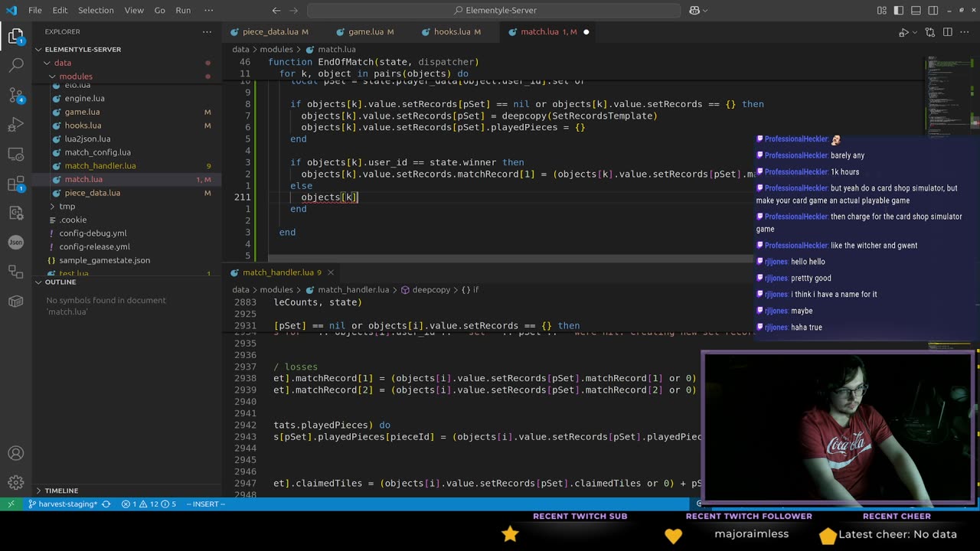Open the View menu
This screenshot has width=980, height=551.
[x=134, y=10]
